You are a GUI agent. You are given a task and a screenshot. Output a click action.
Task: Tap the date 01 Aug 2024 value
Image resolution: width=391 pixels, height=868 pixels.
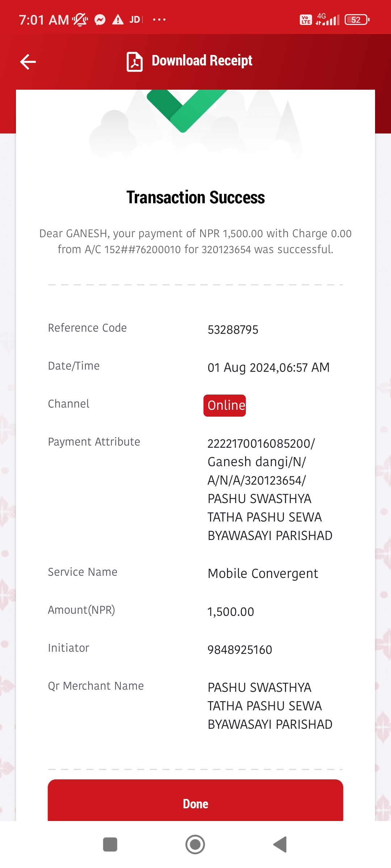coord(268,367)
